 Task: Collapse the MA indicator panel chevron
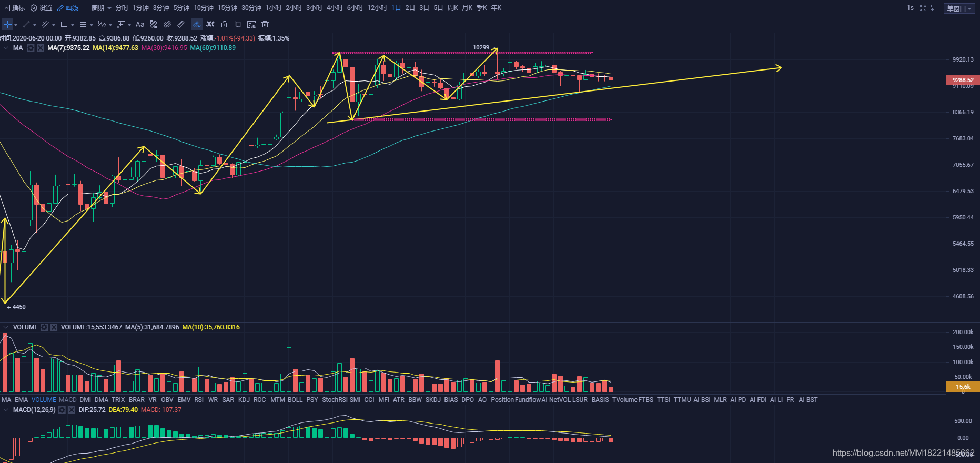click(x=6, y=48)
